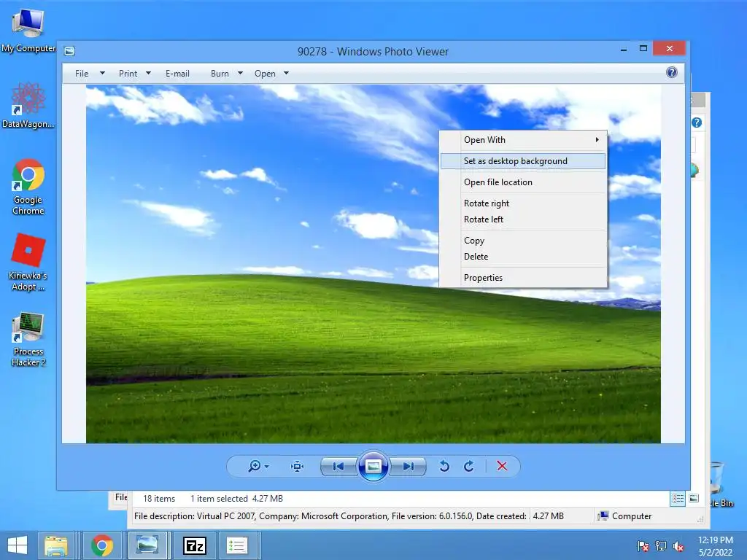This screenshot has height=560, width=747.
Task: Click help icon in Explorer window behind
Action: tap(697, 122)
